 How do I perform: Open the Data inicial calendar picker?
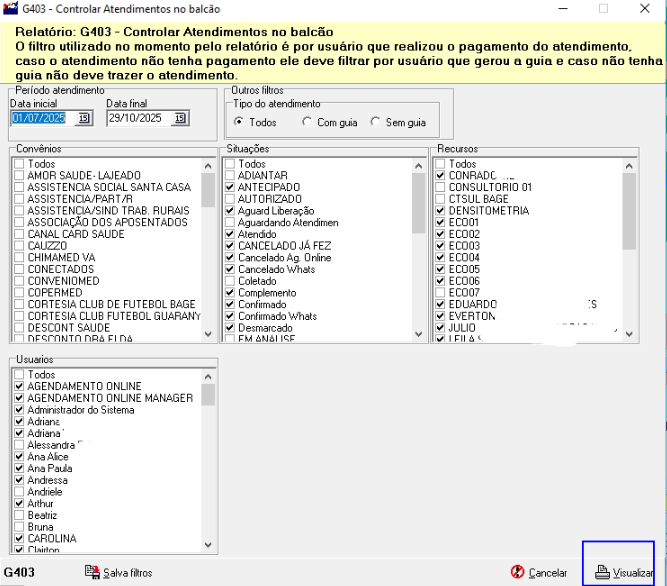83,118
